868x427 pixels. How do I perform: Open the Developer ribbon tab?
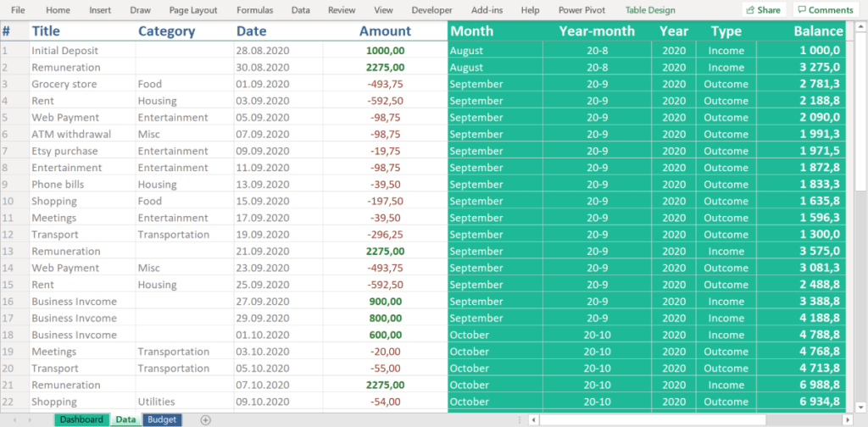[x=431, y=10]
